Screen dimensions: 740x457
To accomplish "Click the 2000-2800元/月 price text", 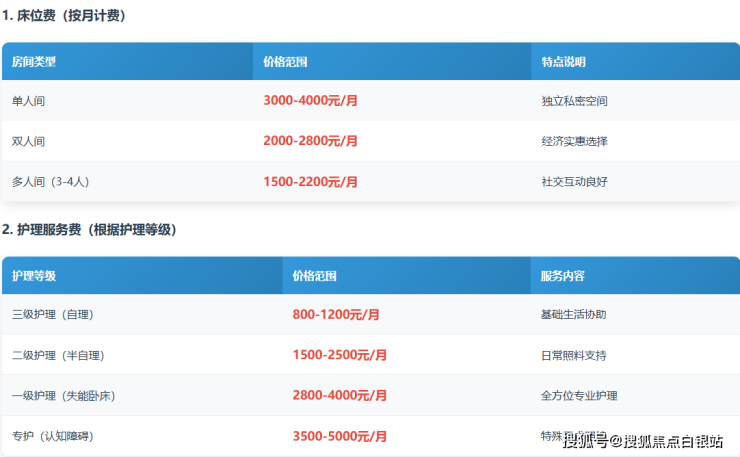I will click(310, 141).
